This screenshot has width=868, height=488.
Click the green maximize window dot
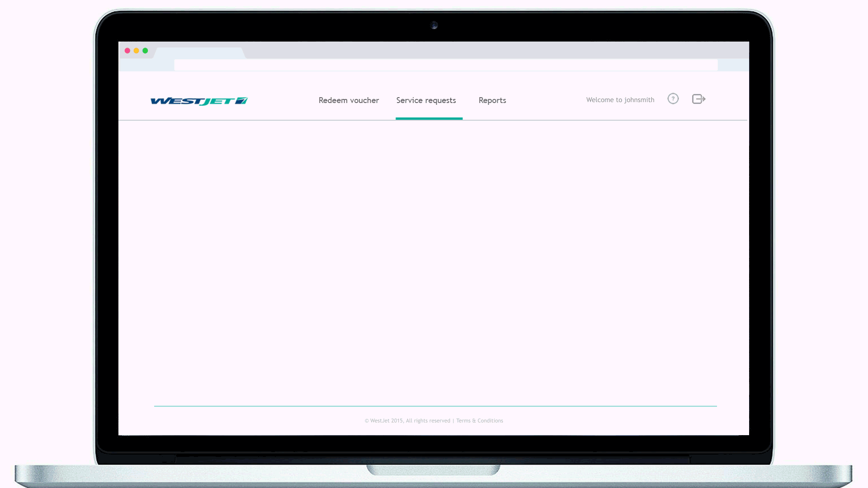click(145, 51)
